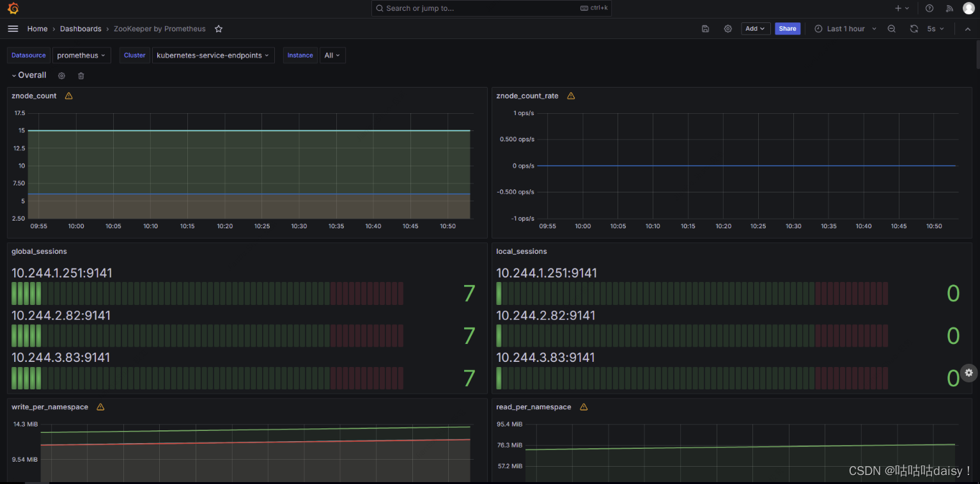Open the Instance All dropdown

(332, 56)
